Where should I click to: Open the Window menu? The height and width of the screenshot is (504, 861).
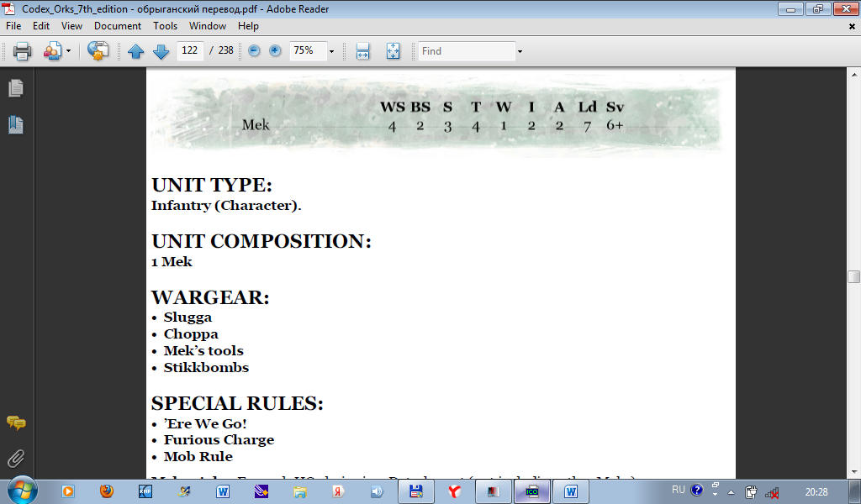tap(208, 26)
